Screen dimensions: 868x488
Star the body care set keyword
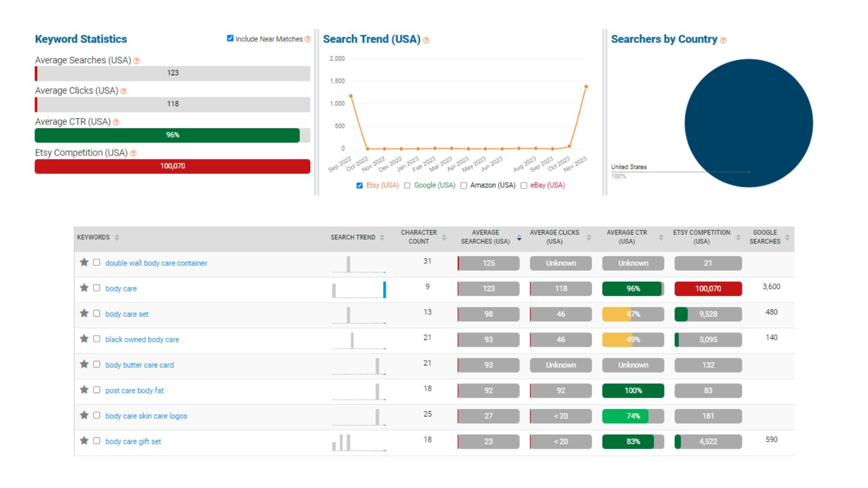click(84, 313)
